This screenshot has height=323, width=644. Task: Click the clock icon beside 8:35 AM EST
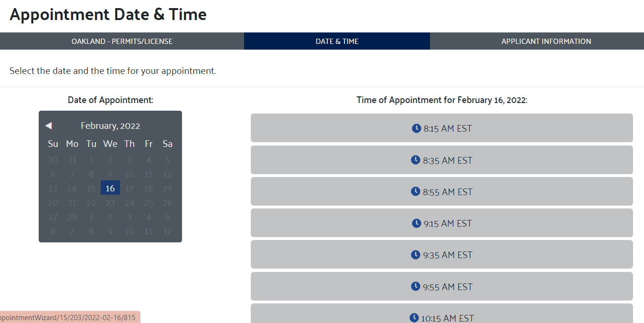[416, 160]
